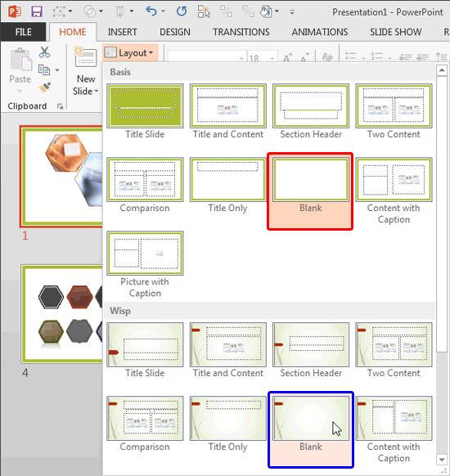Switch to the DESIGN tab
This screenshot has width=450, height=476.
[x=175, y=32]
